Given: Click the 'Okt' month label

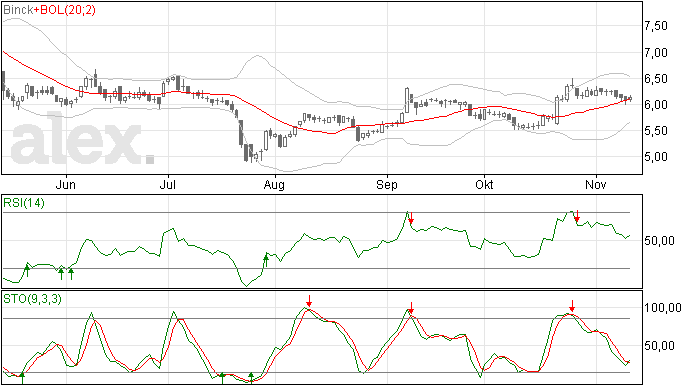Looking at the screenshot, I should pyautogui.click(x=484, y=185).
